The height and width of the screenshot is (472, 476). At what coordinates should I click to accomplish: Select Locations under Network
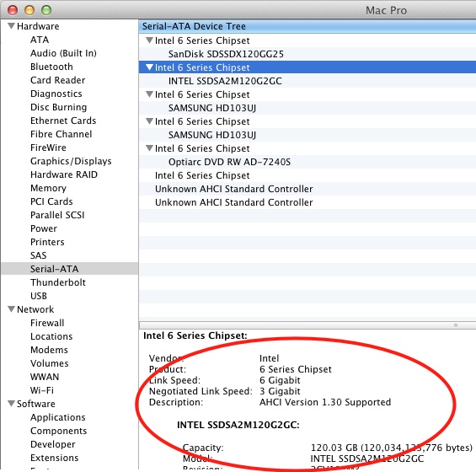tap(51, 336)
